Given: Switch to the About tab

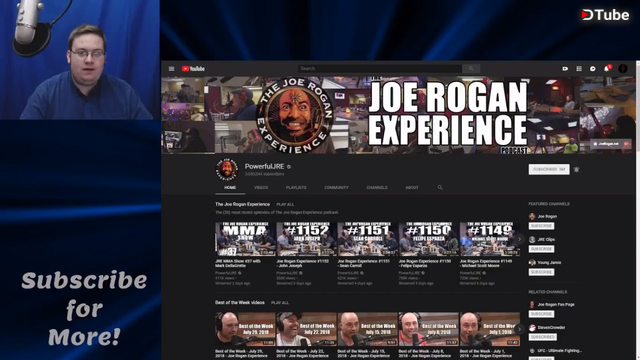Looking at the screenshot, I should [x=412, y=187].
